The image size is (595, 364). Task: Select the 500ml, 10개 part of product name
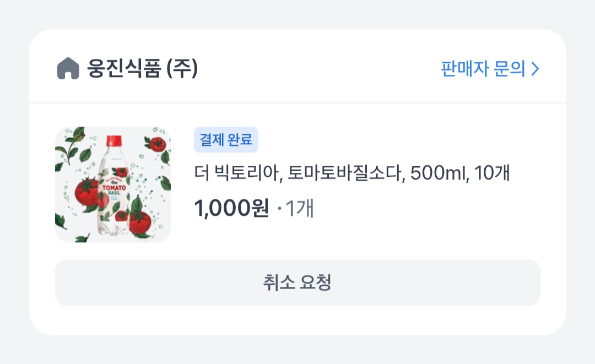point(460,173)
